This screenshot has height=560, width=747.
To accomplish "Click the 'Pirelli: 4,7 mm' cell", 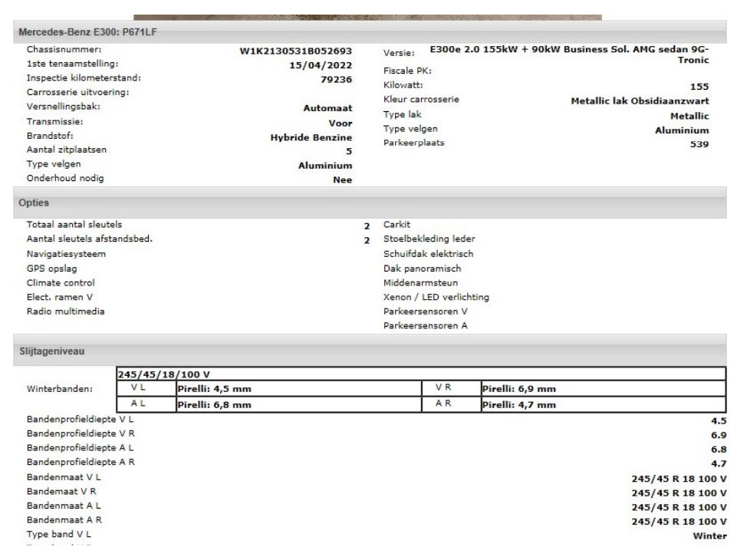I will tap(604, 404).
